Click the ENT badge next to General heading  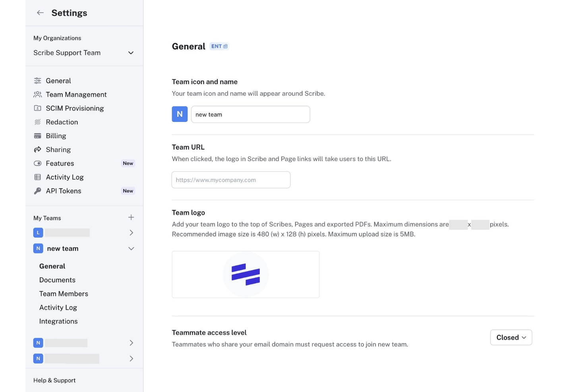pos(219,46)
